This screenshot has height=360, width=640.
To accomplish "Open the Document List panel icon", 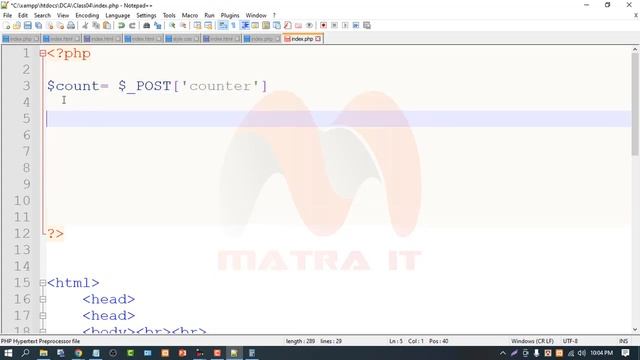I will [x=277, y=25].
